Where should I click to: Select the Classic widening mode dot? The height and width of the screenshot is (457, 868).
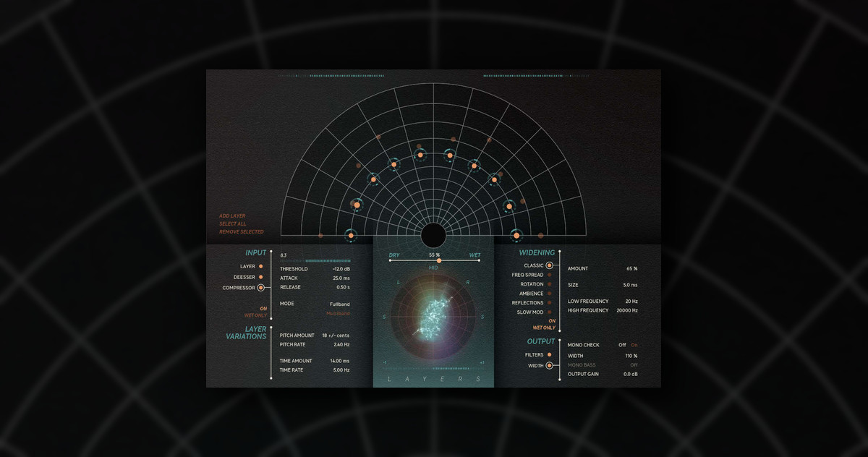[x=549, y=266]
